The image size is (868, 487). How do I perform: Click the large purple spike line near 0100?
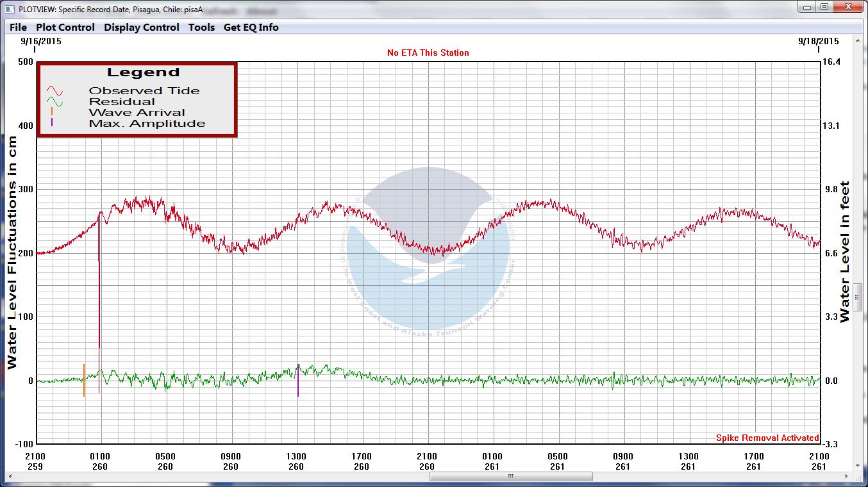99,301
